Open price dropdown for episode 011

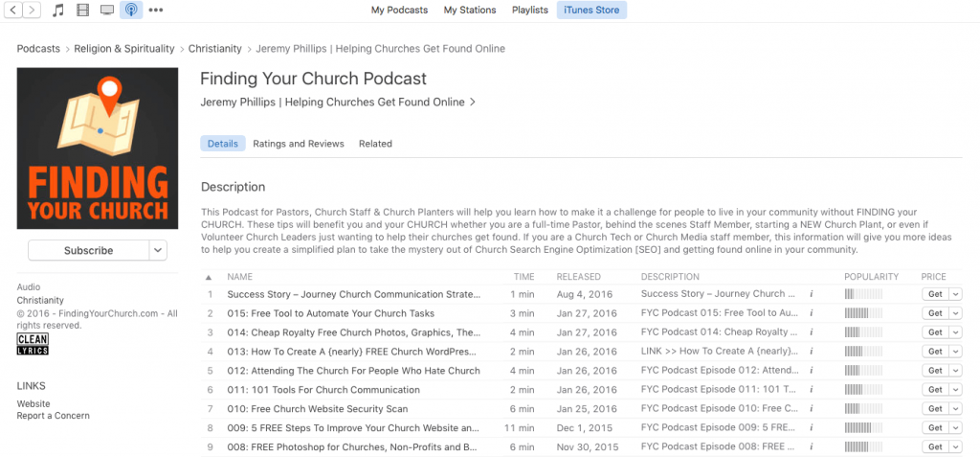pyautogui.click(x=956, y=389)
